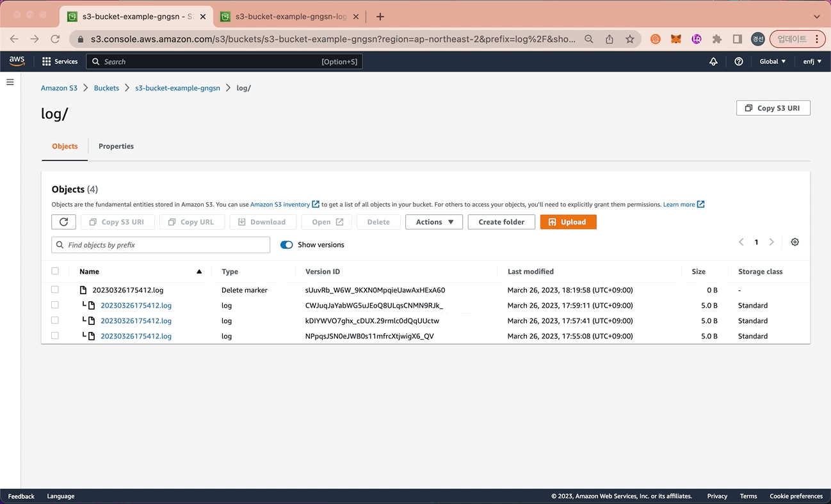
Task: Open the Actions dropdown
Action: (x=434, y=222)
